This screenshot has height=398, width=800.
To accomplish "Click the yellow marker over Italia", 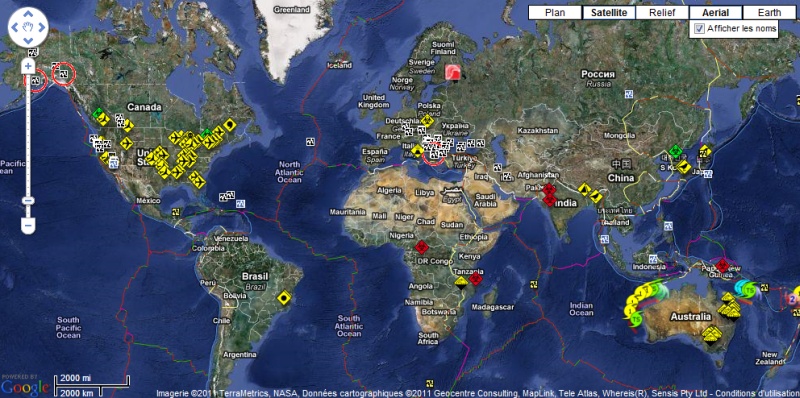I will 417,151.
